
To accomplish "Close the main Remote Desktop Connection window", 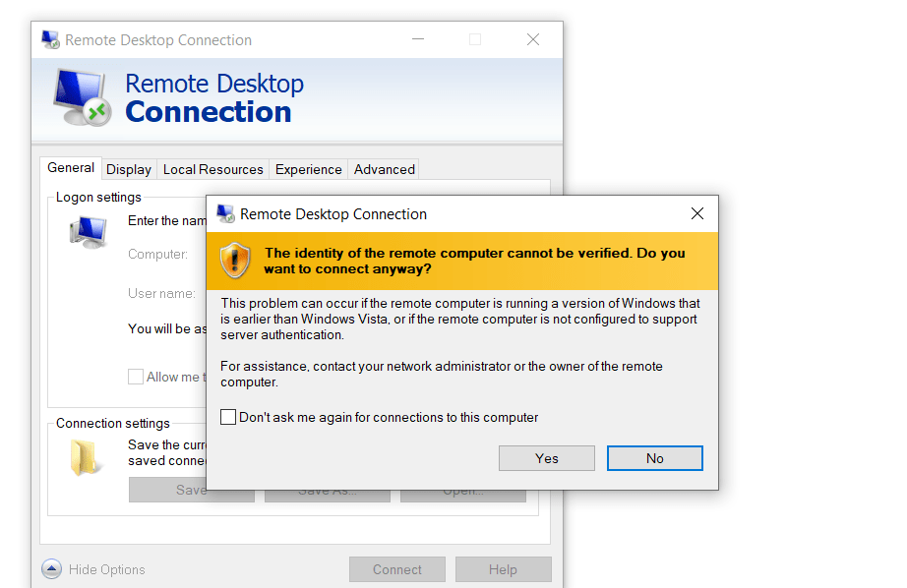I will pos(533,39).
